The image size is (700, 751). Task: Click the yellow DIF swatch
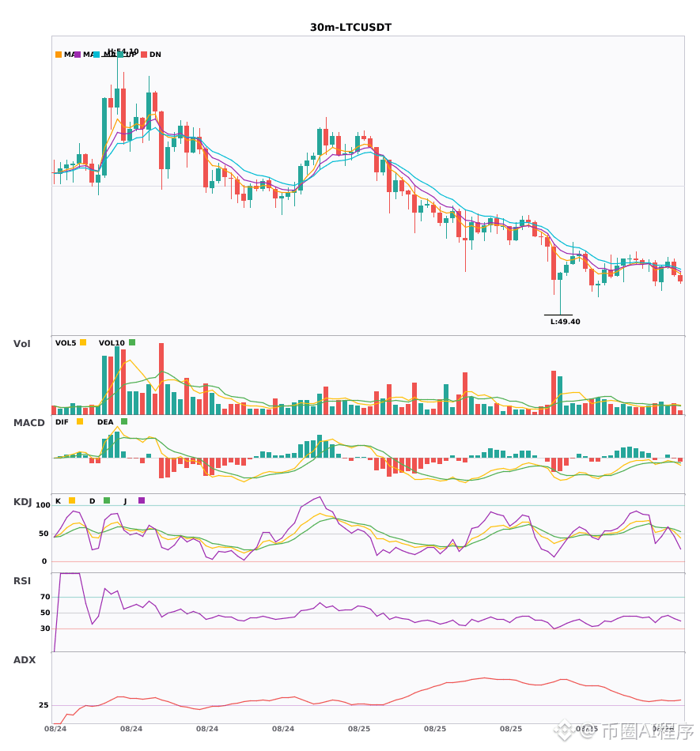click(x=80, y=421)
